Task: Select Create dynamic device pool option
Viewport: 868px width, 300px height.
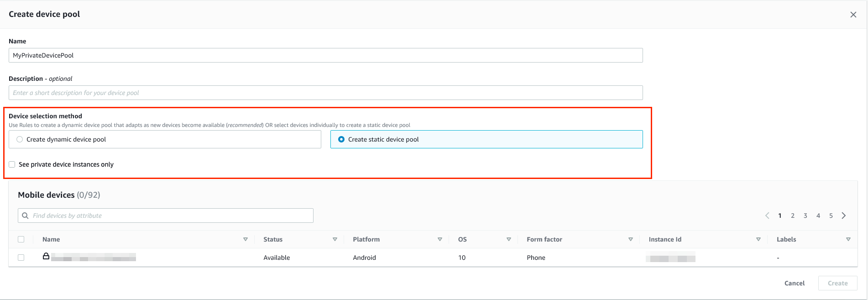Action: 165,139
